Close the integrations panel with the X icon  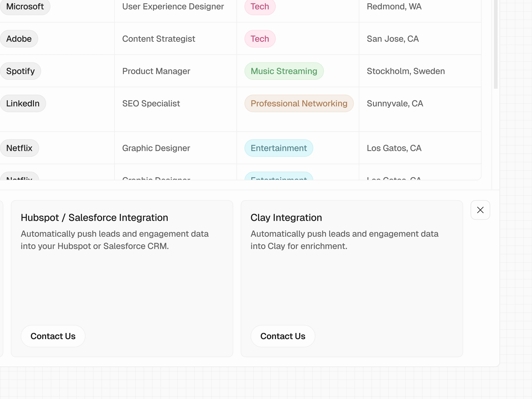(x=480, y=210)
